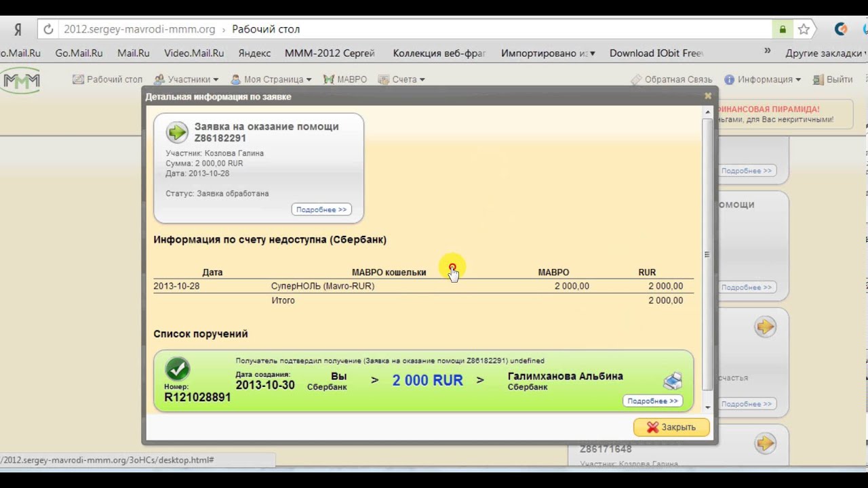Click the upper orange arrow icon in the background page
The image size is (868, 488).
765,327
